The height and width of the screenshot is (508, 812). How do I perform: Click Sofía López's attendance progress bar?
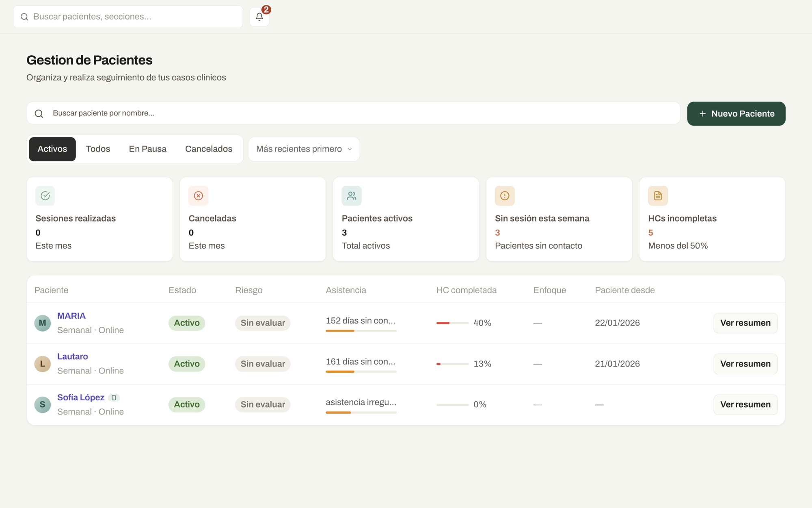pos(361,412)
